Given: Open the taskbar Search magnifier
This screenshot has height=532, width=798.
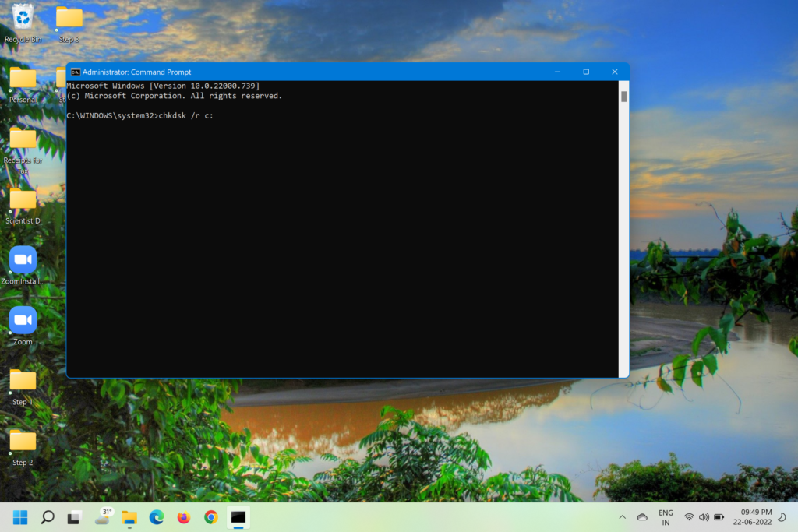Looking at the screenshot, I should pos(48,517).
